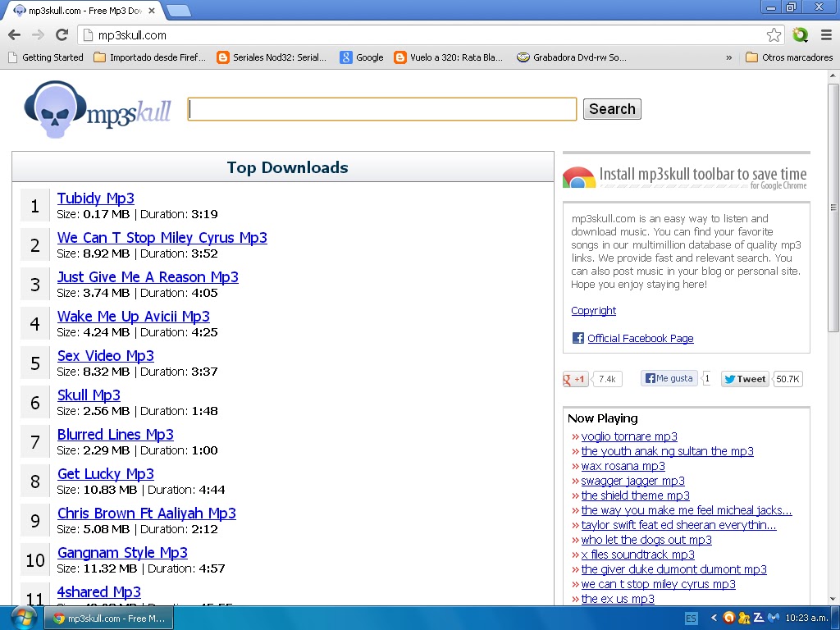
Task: Open the giver duke dumont mp3
Action: [674, 569]
